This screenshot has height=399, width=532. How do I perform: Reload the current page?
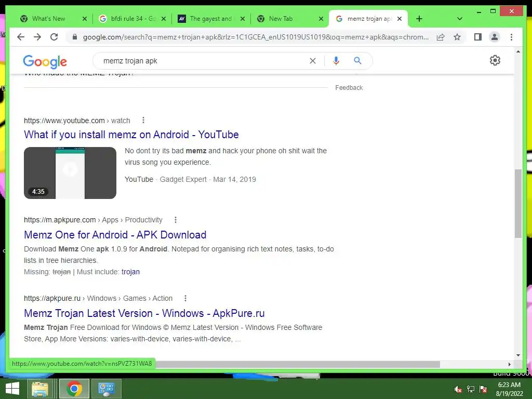pos(54,37)
